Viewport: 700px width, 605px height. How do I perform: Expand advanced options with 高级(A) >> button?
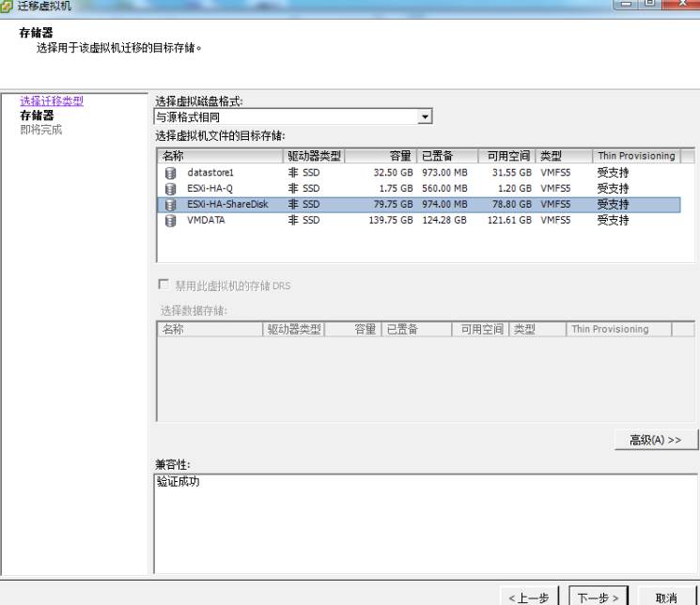click(655, 440)
